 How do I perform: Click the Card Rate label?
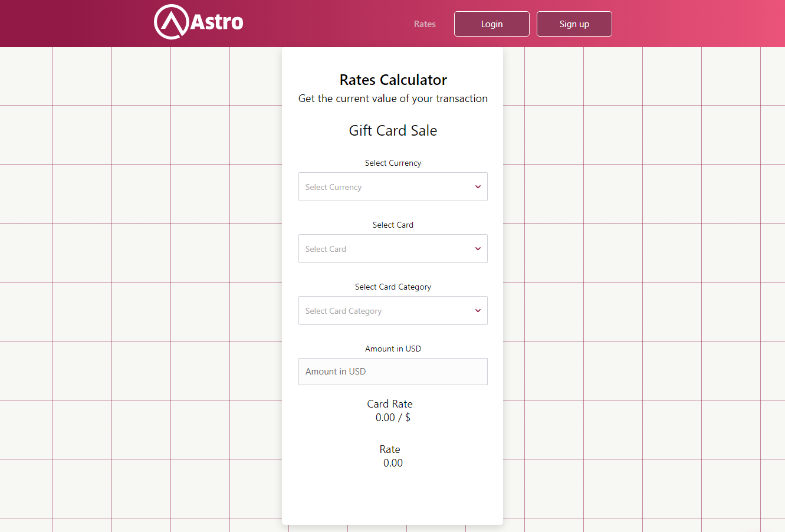click(390, 404)
